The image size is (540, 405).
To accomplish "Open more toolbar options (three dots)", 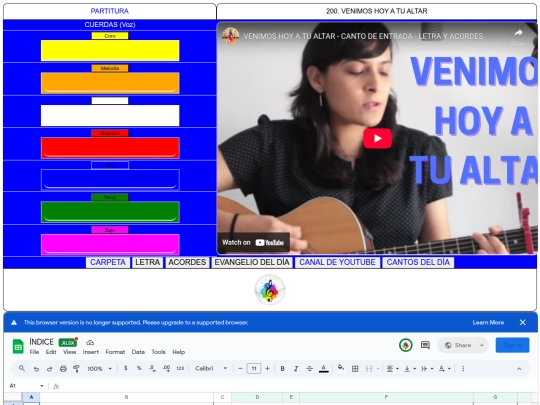I will [x=463, y=368].
